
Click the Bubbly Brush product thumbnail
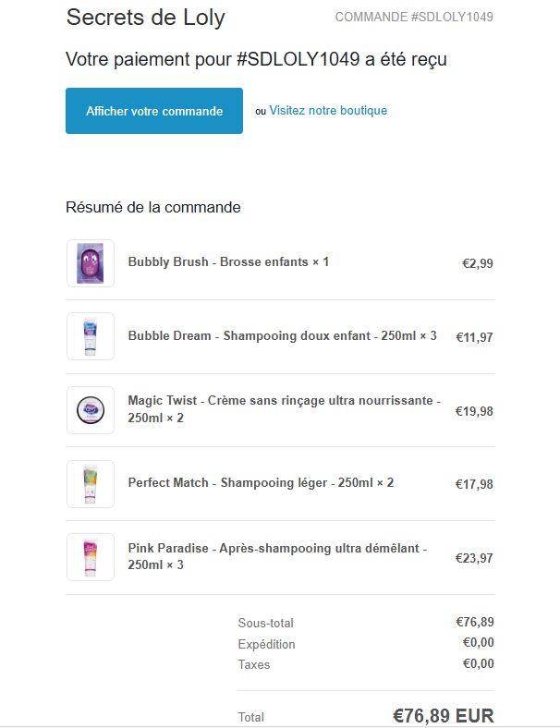click(x=91, y=263)
